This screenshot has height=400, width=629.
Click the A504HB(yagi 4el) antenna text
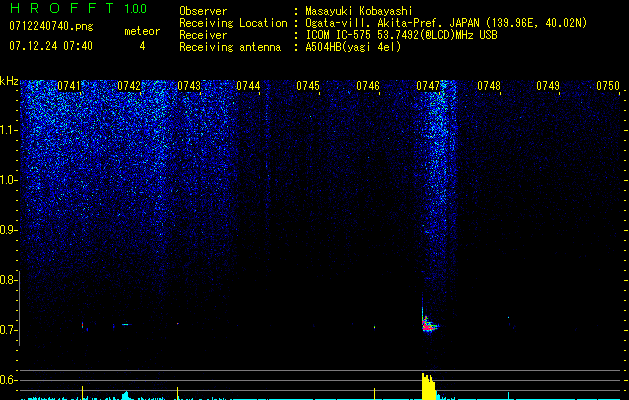353,47
